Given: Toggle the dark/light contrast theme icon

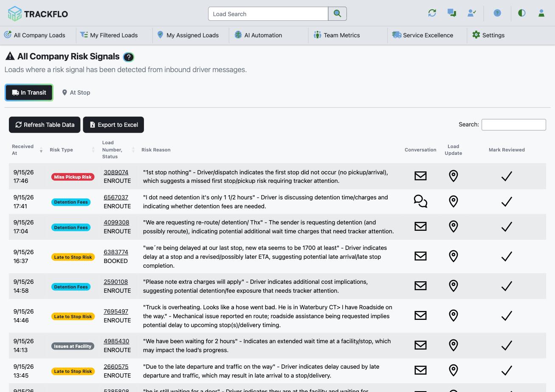Looking at the screenshot, I should click(522, 13).
